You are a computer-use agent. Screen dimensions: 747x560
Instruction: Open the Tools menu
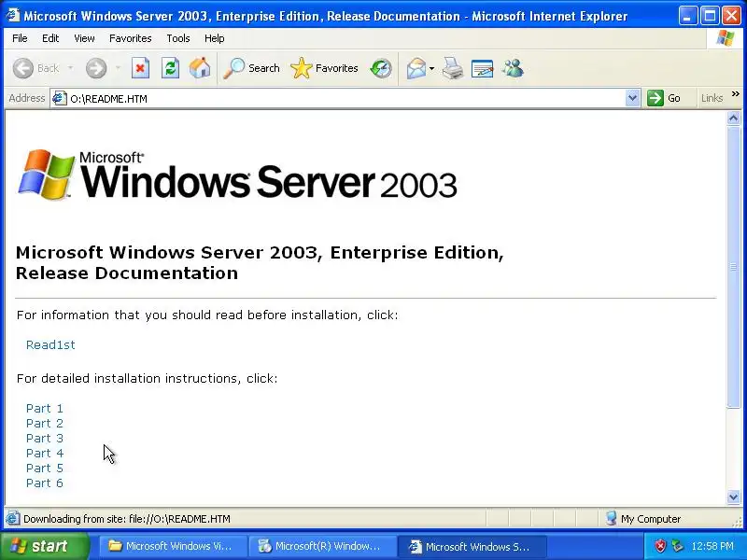click(x=177, y=38)
